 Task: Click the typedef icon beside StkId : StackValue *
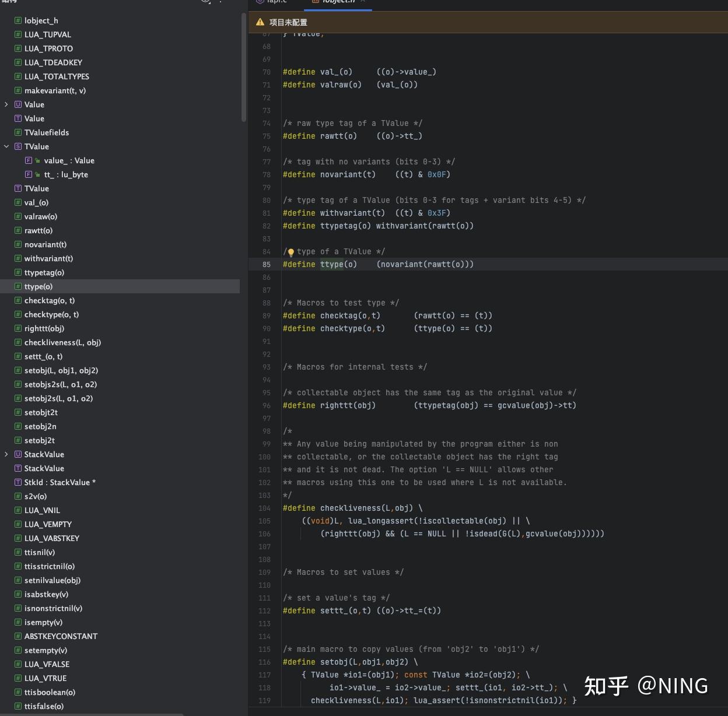coord(18,482)
